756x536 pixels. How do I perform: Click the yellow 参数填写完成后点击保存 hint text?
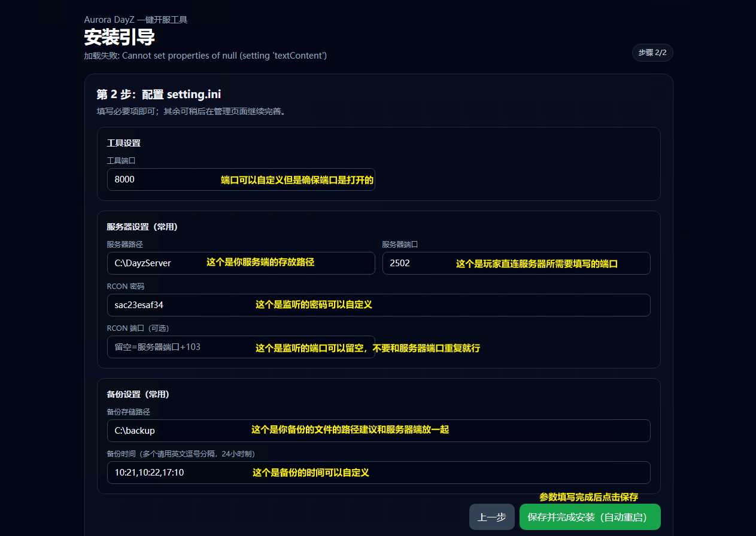pos(588,497)
